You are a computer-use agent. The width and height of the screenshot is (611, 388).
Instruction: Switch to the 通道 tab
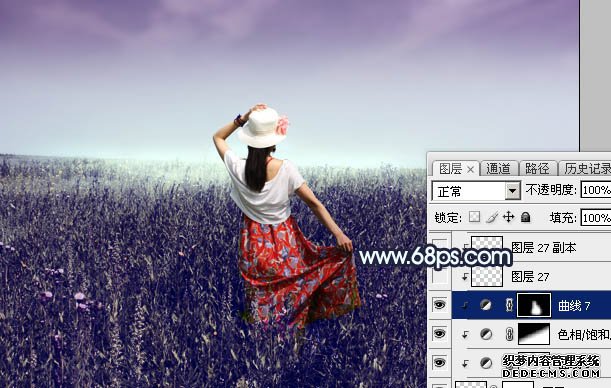tap(498, 169)
